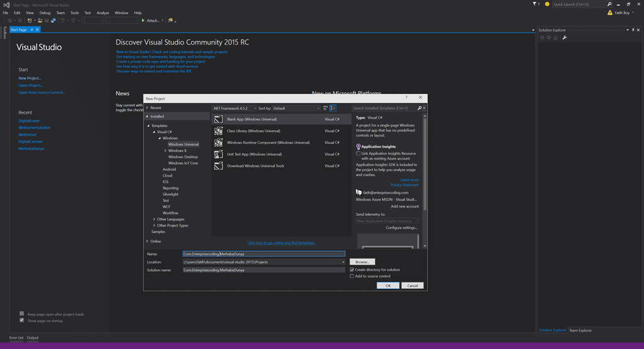The image size is (644, 349).
Task: Switch templates to small icons view
Action: click(x=325, y=108)
